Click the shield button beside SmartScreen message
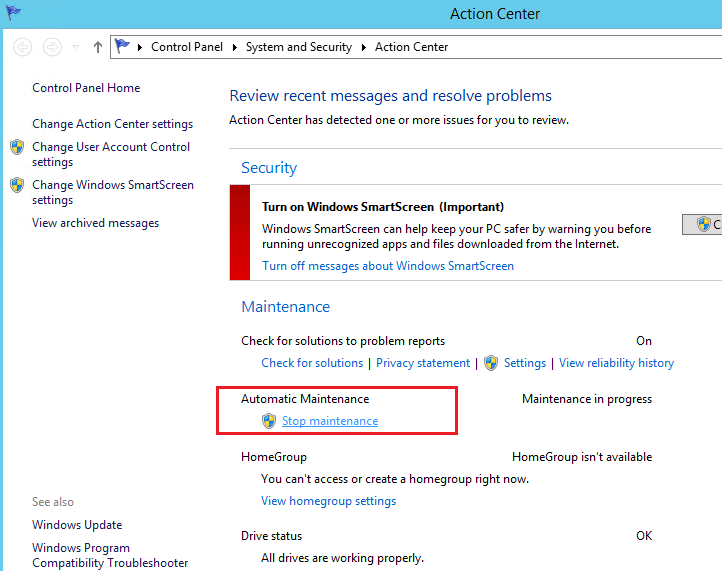 [x=702, y=224]
